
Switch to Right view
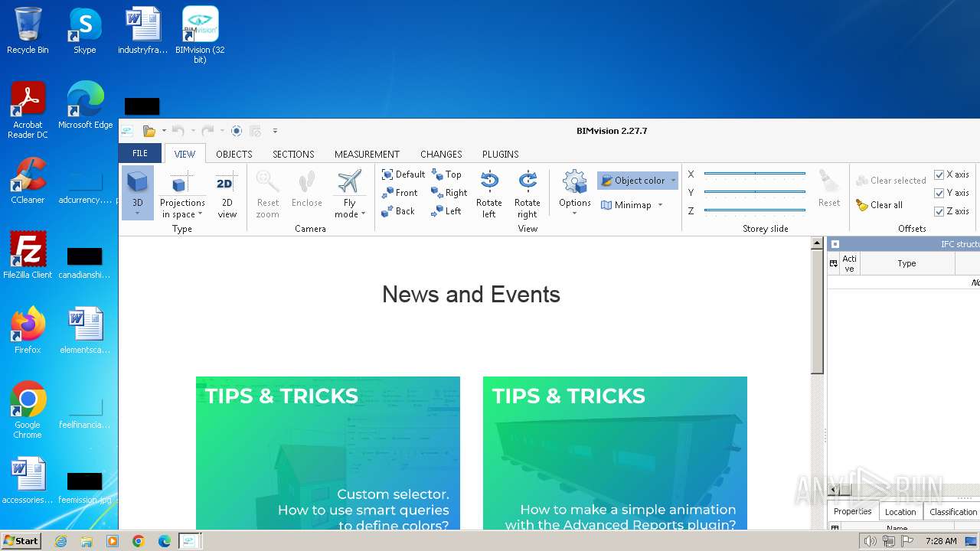coord(449,193)
